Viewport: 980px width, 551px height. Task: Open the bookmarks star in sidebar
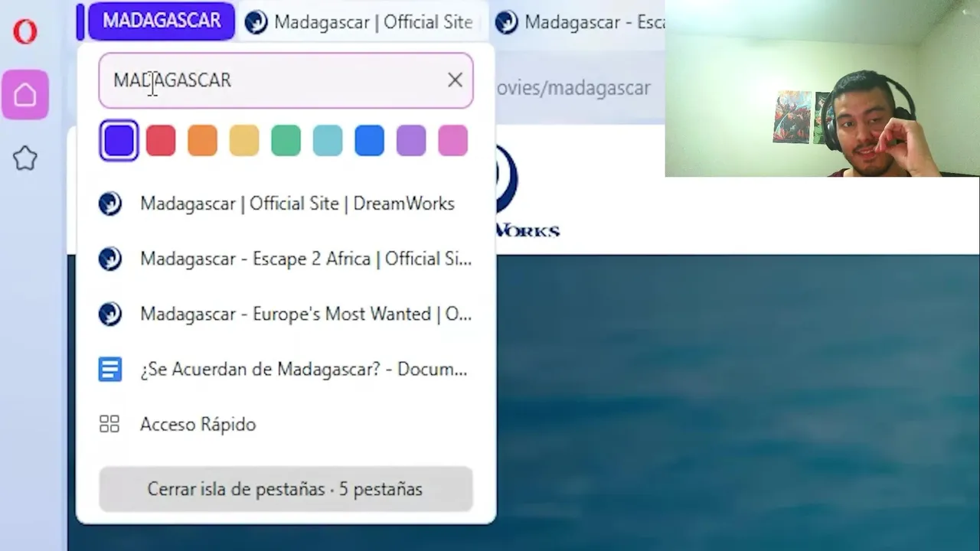[25, 158]
